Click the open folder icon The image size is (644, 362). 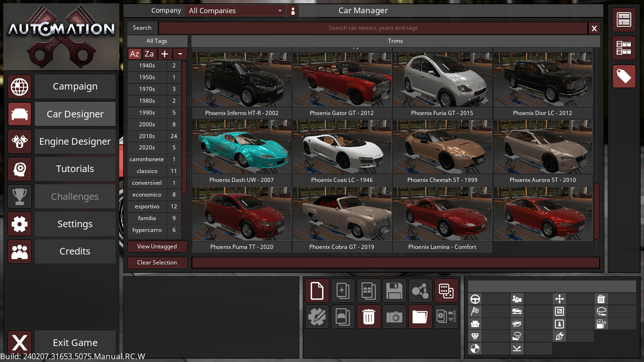pyautogui.click(x=420, y=317)
